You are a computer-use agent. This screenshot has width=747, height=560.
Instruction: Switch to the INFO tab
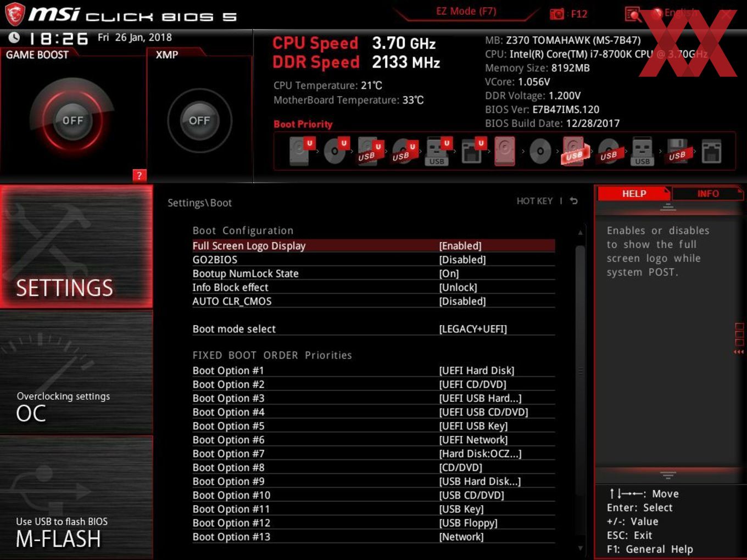(x=708, y=193)
